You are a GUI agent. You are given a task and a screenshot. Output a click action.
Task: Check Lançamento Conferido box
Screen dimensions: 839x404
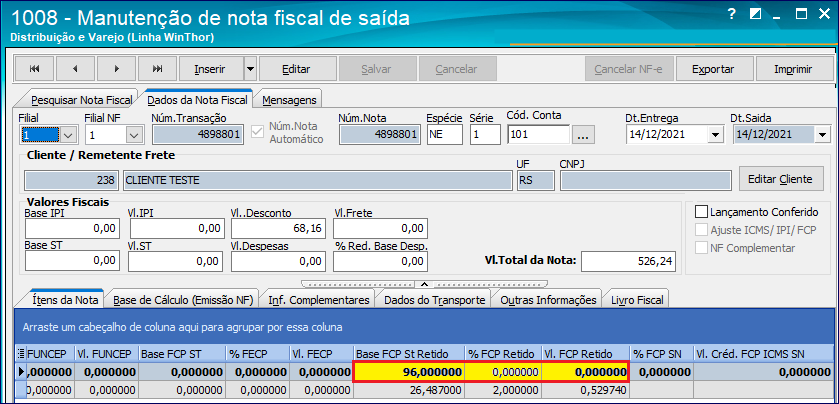pyautogui.click(x=700, y=211)
